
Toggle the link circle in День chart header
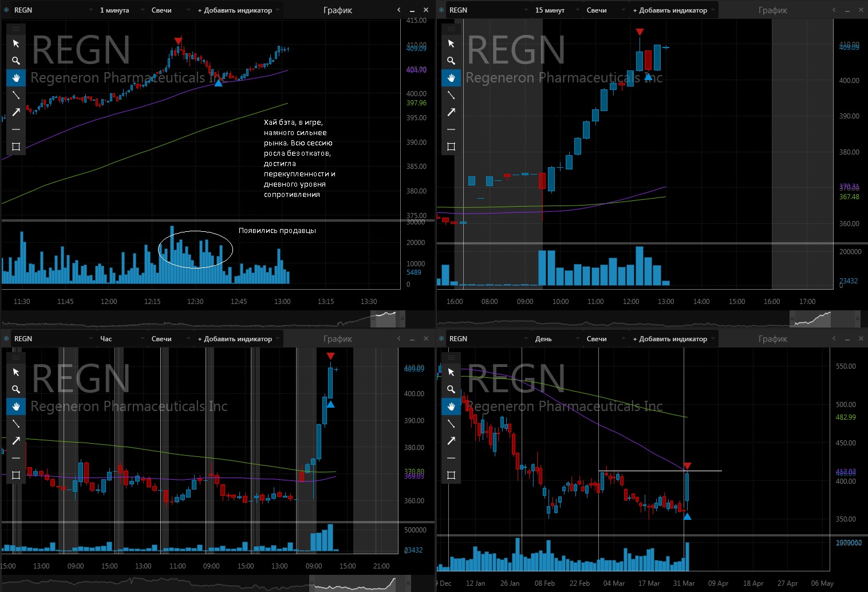(441, 339)
